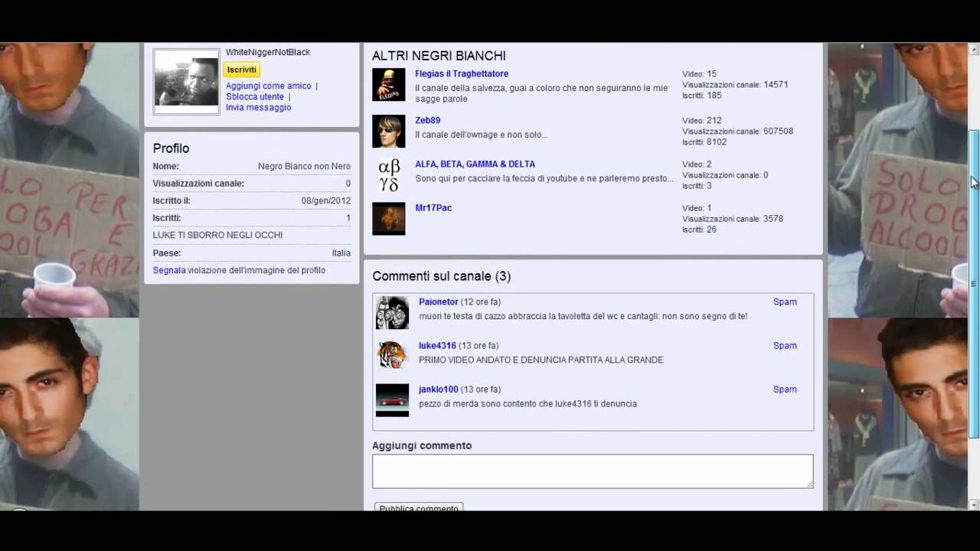Image resolution: width=980 pixels, height=551 pixels.
Task: Click the 'Iscritti: 185' count for Flegias
Action: tap(701, 96)
